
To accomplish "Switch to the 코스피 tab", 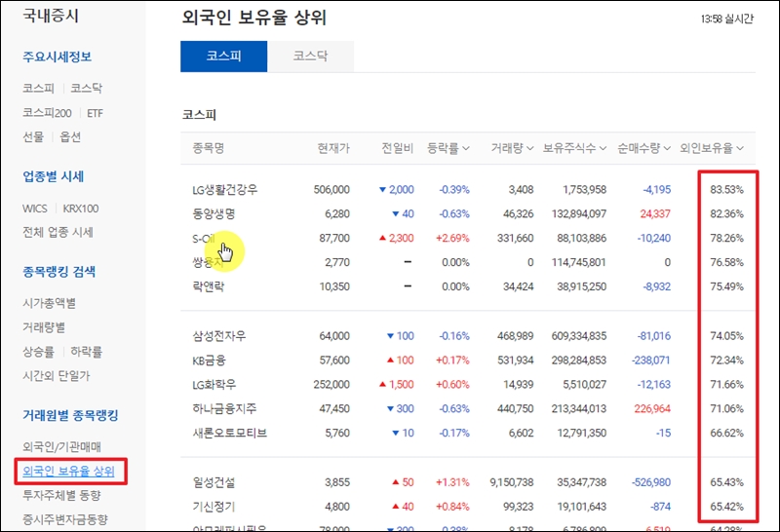I will pos(224,57).
